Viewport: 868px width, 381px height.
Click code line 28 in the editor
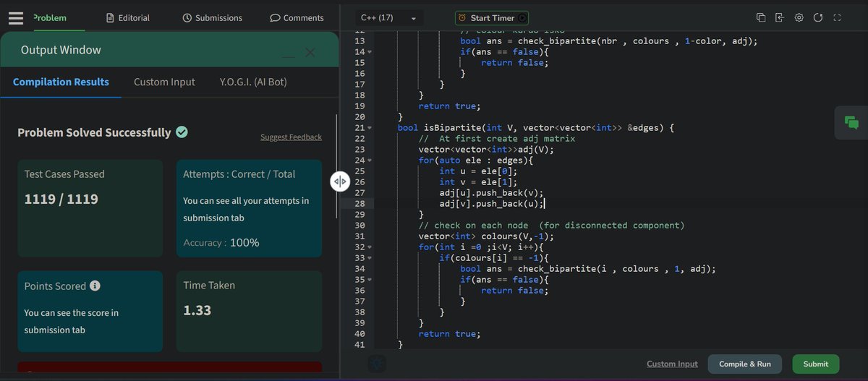pyautogui.click(x=621, y=204)
